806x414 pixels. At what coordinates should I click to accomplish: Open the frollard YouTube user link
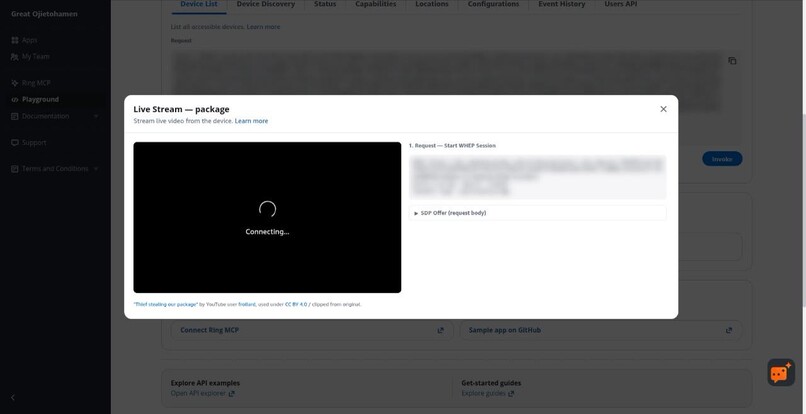tap(247, 304)
